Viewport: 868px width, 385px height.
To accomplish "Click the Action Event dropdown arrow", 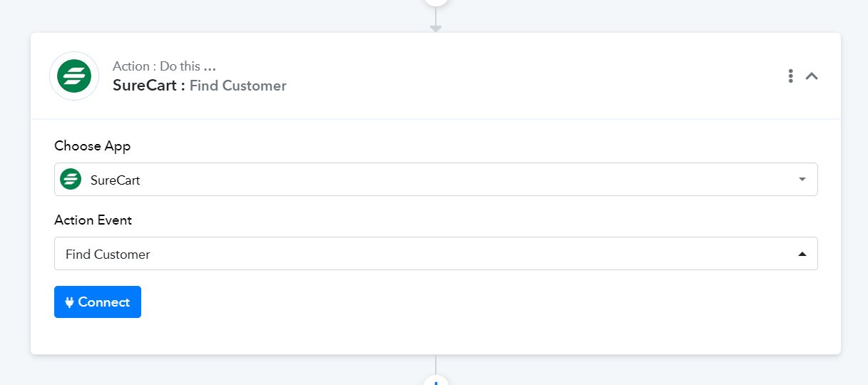I will click(x=802, y=254).
